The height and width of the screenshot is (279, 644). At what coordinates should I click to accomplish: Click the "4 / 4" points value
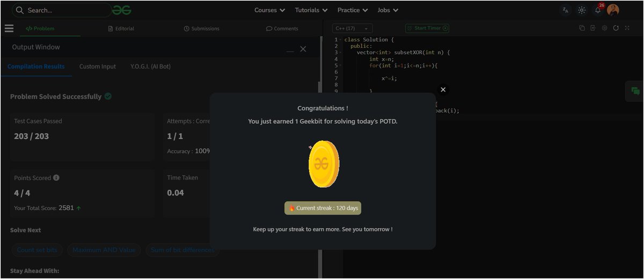coord(22,193)
